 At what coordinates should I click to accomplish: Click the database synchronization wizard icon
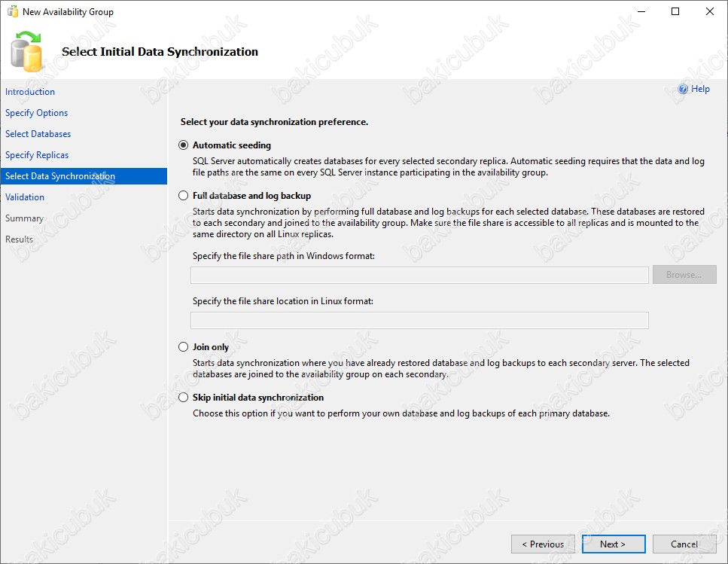[x=26, y=51]
